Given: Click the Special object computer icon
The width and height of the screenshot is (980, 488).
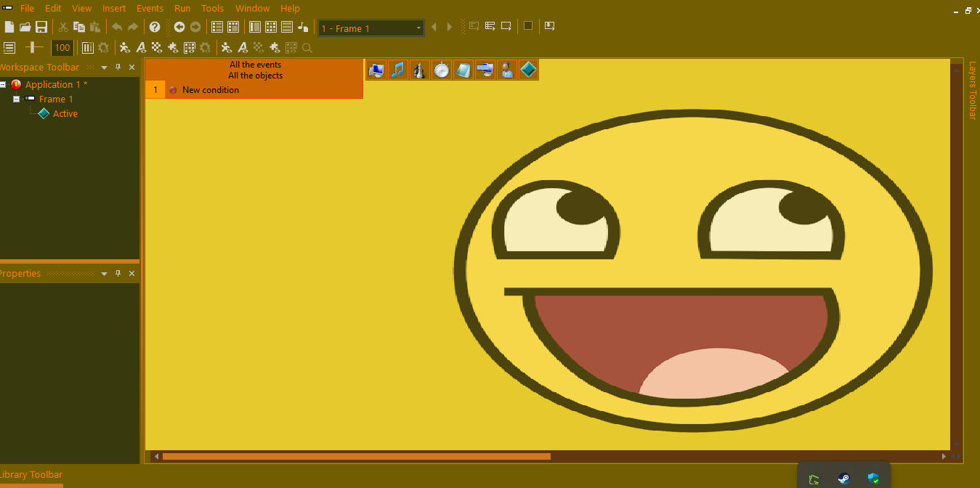Looking at the screenshot, I should 376,70.
